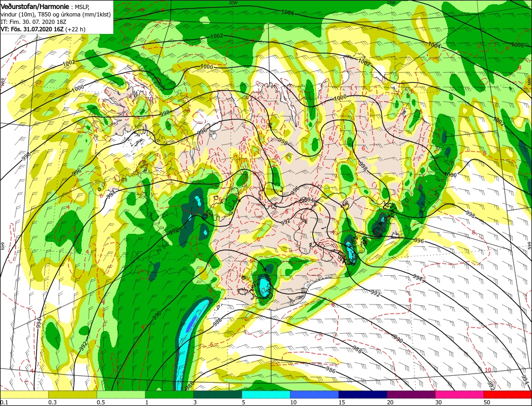Click the '20W' longitude label at top

233,2
